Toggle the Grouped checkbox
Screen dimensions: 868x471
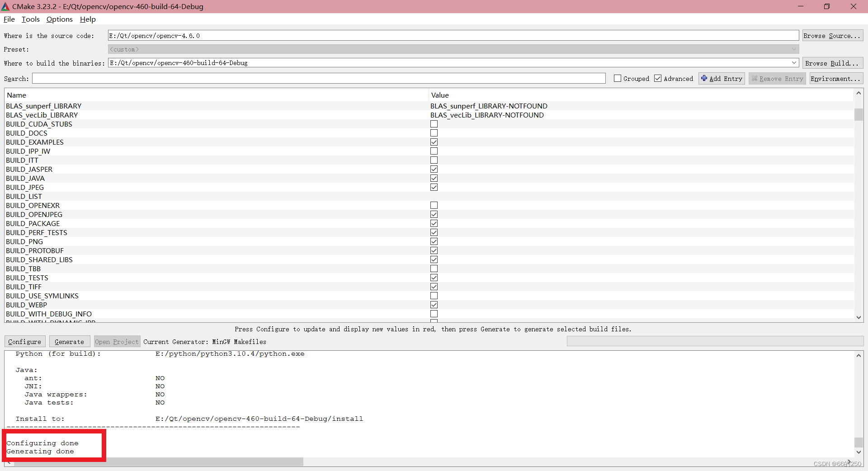click(x=618, y=78)
